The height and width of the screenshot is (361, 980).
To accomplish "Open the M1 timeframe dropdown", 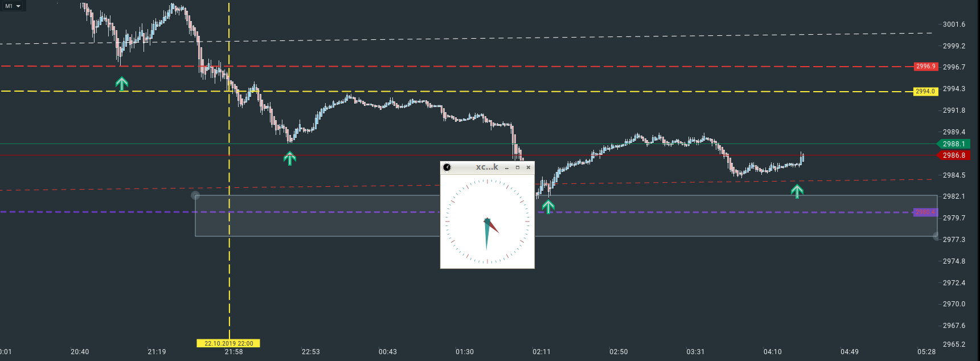I will tap(13, 6).
